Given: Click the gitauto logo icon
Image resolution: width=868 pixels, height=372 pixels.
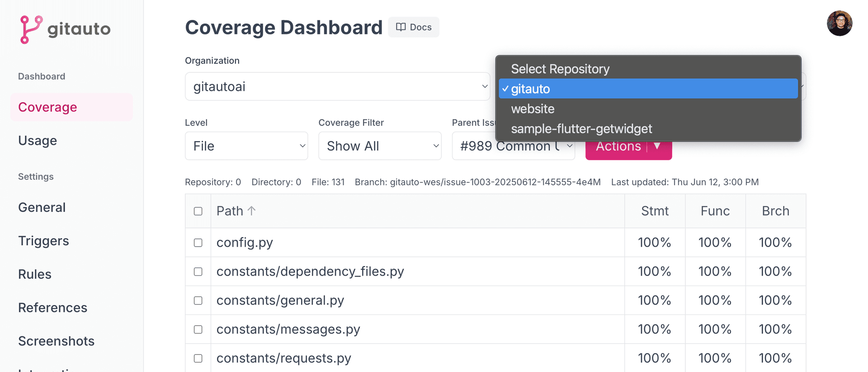Looking at the screenshot, I should pos(31,29).
